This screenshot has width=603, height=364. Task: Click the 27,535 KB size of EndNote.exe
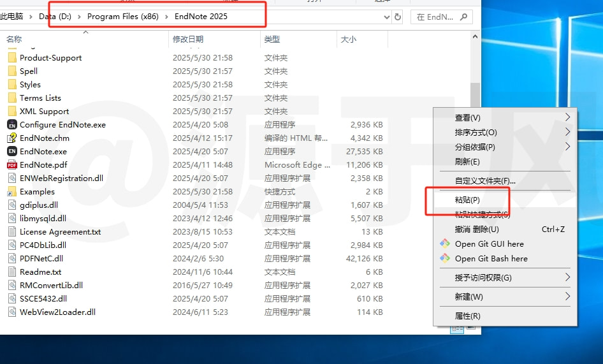[365, 152]
